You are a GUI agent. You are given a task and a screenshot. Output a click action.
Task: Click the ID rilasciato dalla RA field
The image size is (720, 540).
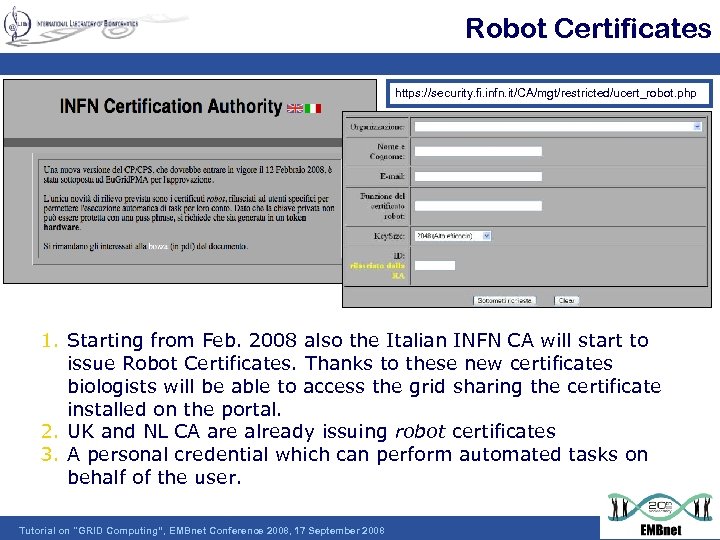(x=435, y=265)
